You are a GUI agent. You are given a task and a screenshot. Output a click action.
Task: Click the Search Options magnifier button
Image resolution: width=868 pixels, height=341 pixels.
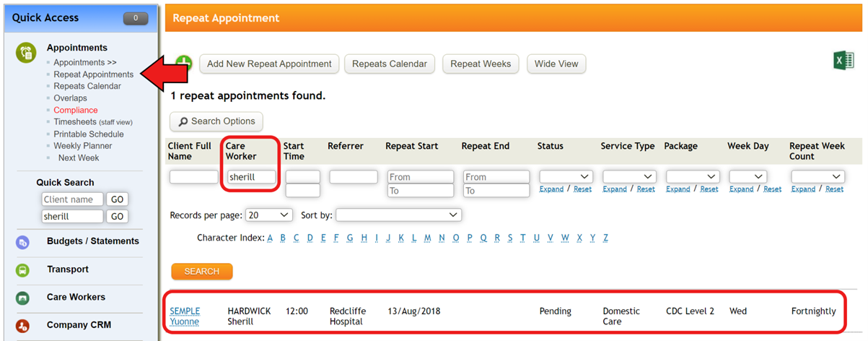pyautogui.click(x=216, y=121)
